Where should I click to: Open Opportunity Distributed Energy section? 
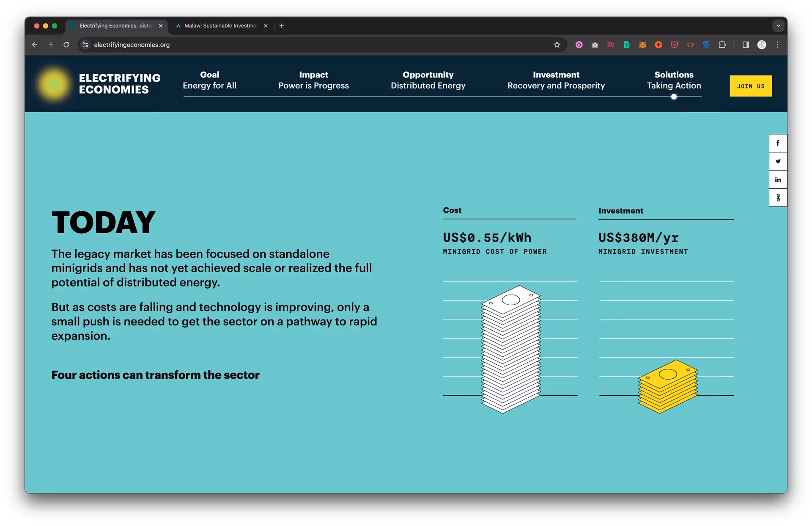click(x=428, y=80)
